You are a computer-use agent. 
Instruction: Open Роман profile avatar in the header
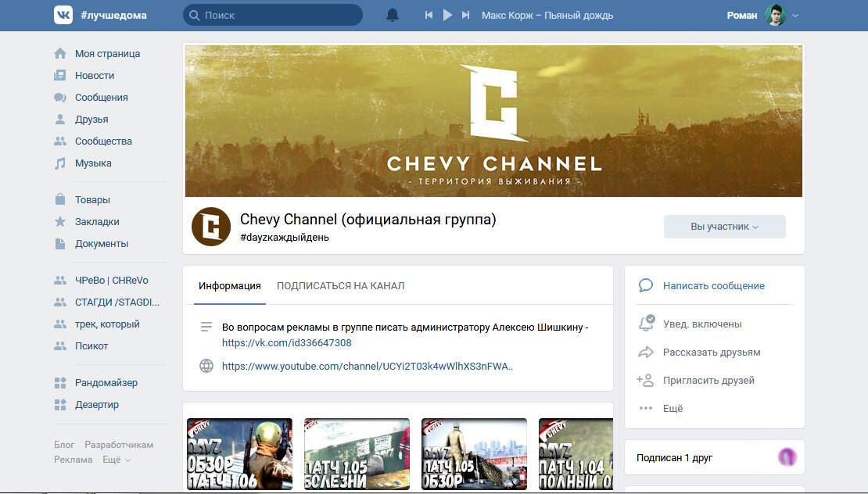click(776, 15)
